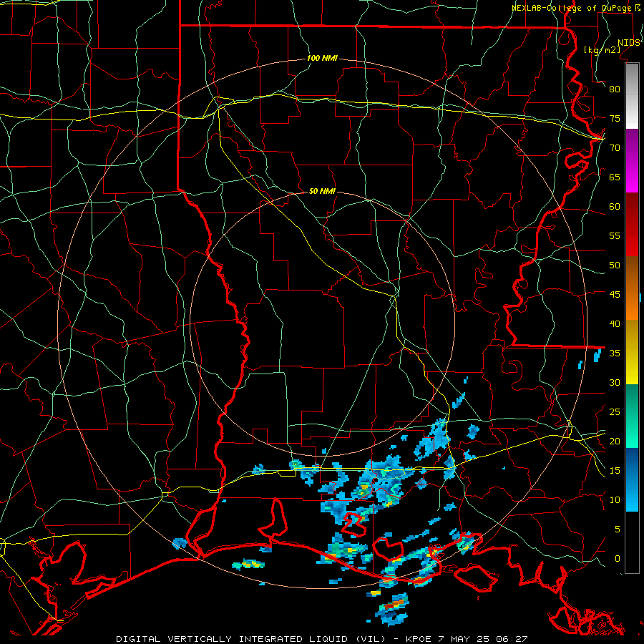Click the '50 NMI' range ring label
Image resolution: width=644 pixels, height=644 pixels.
pyautogui.click(x=322, y=191)
